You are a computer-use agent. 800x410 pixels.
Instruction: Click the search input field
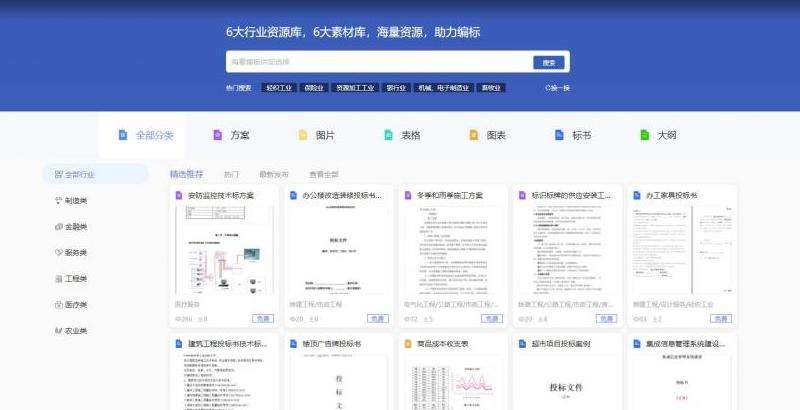(x=379, y=62)
